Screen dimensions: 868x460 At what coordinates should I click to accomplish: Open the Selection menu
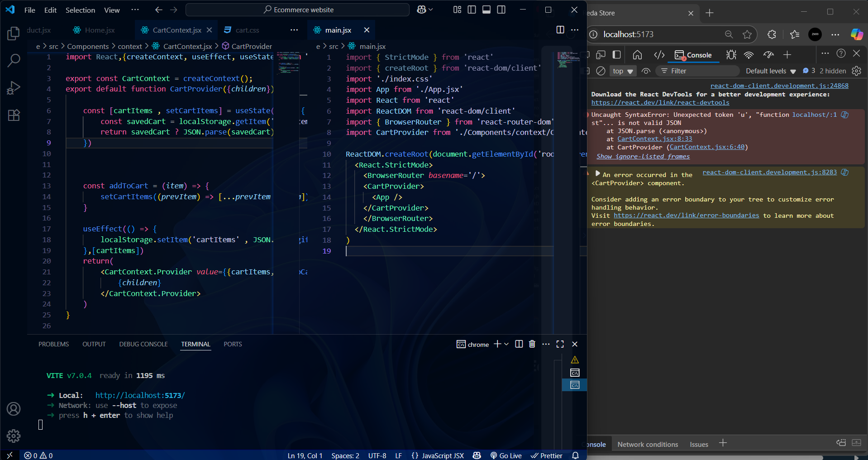pos(80,10)
